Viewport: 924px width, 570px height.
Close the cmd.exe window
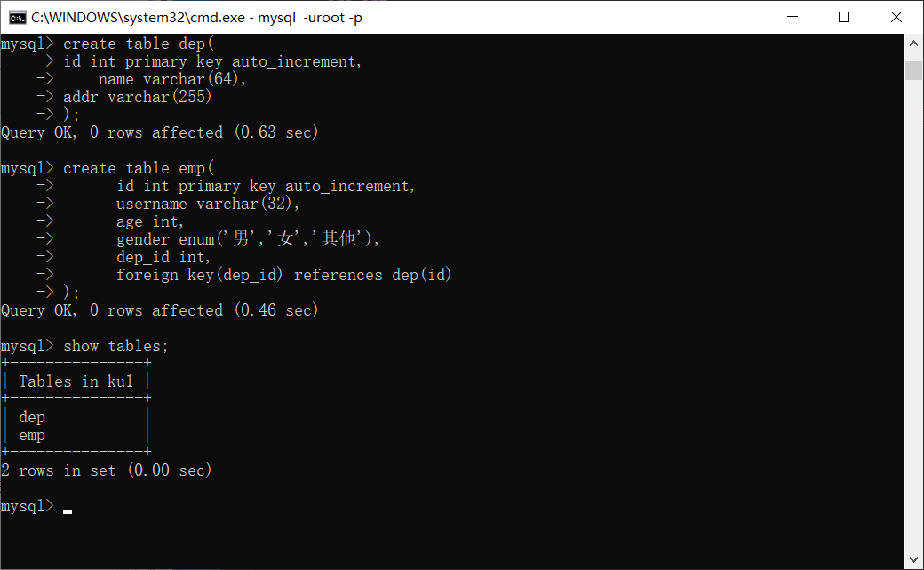click(896, 17)
